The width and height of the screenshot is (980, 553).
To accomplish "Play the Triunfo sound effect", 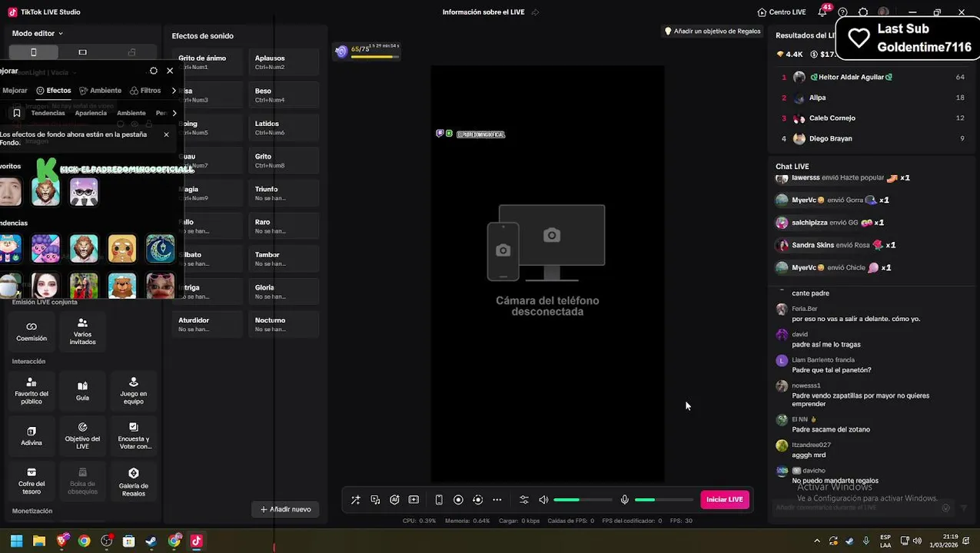I will click(x=284, y=193).
